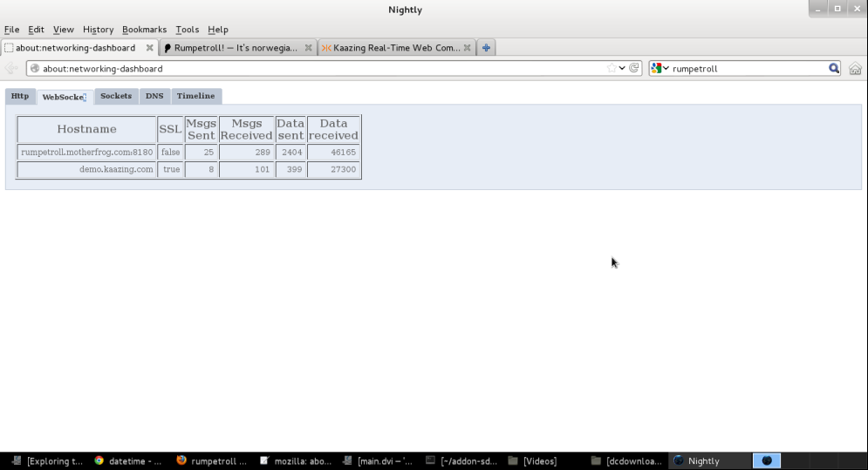Switch to the Sockets dashboard tab
This screenshot has width=868, height=470.
[116, 96]
